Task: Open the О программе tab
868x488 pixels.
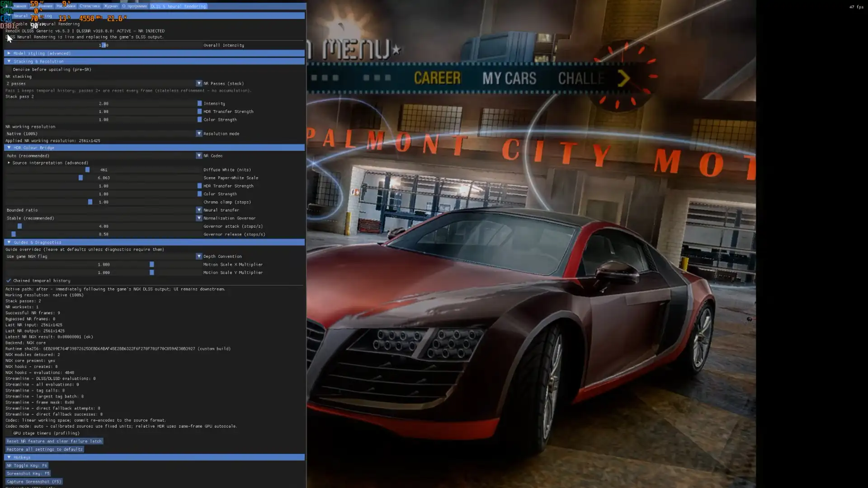Action: point(135,6)
